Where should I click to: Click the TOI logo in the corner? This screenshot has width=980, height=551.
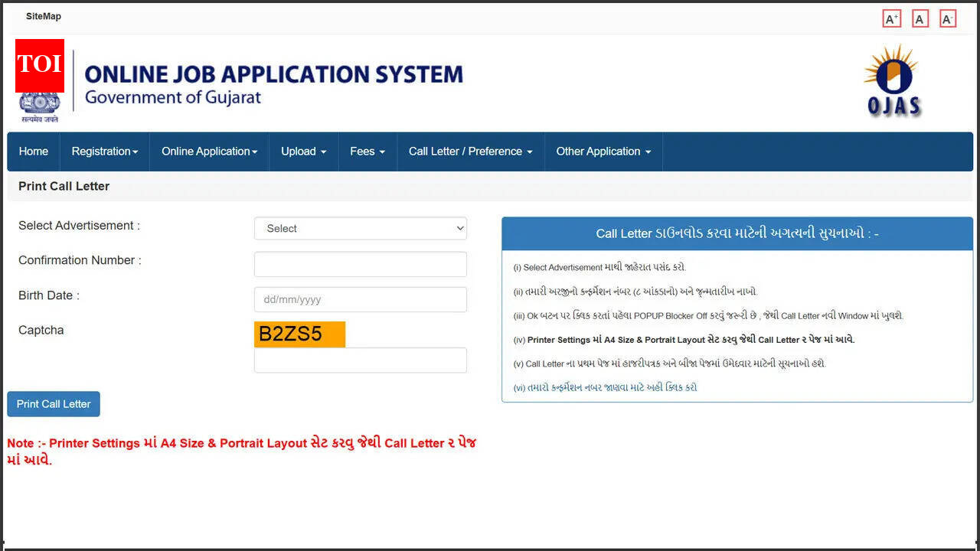point(39,65)
